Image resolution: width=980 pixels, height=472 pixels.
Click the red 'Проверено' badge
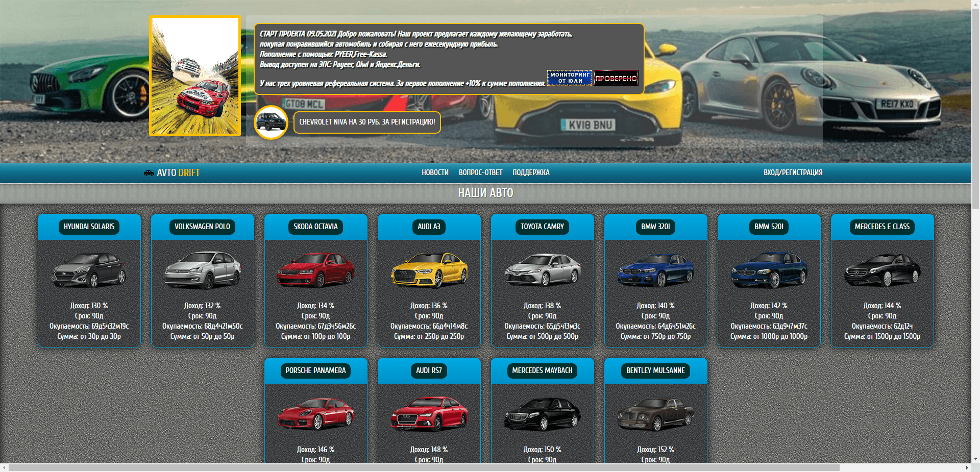[616, 78]
